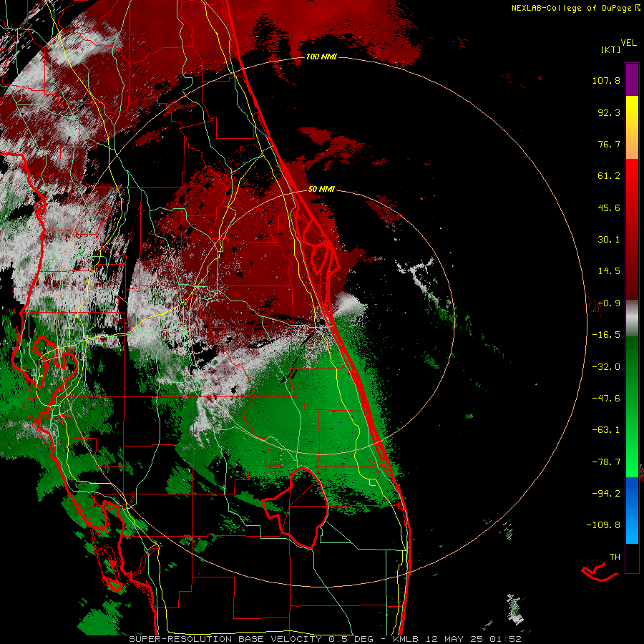Click the [KT] units label

(x=611, y=49)
